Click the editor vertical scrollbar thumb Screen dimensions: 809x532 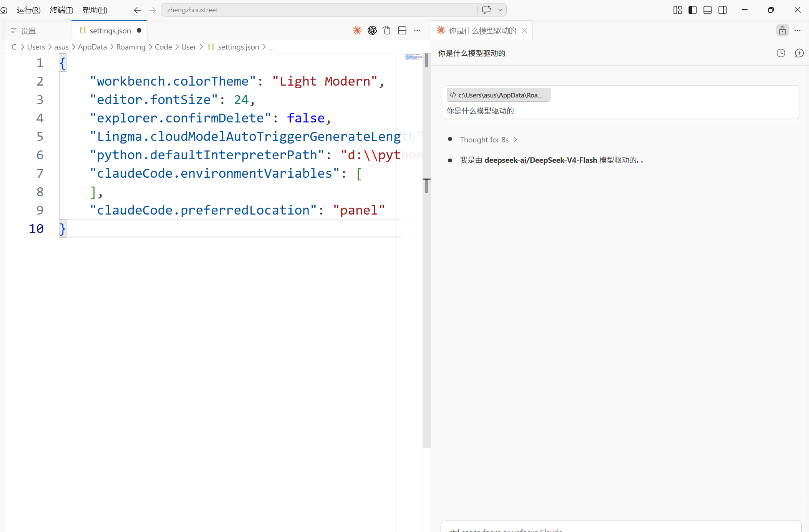[426, 61]
